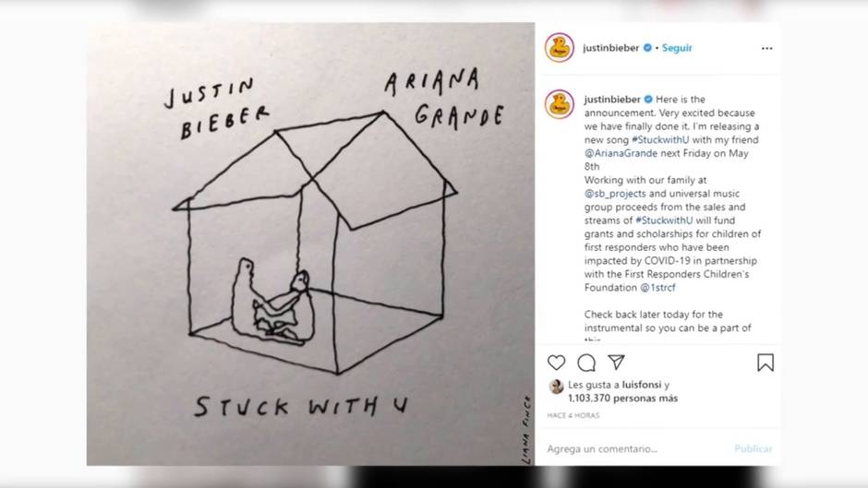Click the Publicar comment button
This screenshot has width=868, height=488.
tap(753, 448)
